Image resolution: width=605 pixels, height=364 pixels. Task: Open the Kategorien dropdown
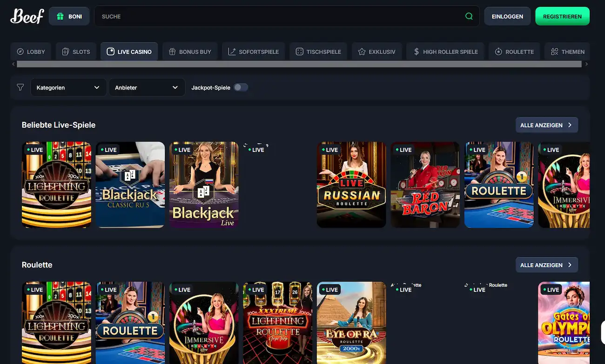(68, 88)
